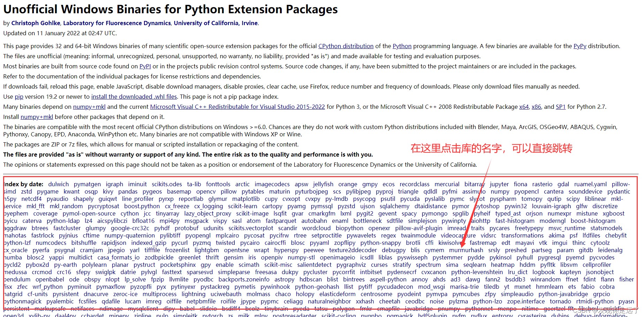This screenshot has height=317, width=644.
Task: Open the pystemmer package entry
Action: 447,257
